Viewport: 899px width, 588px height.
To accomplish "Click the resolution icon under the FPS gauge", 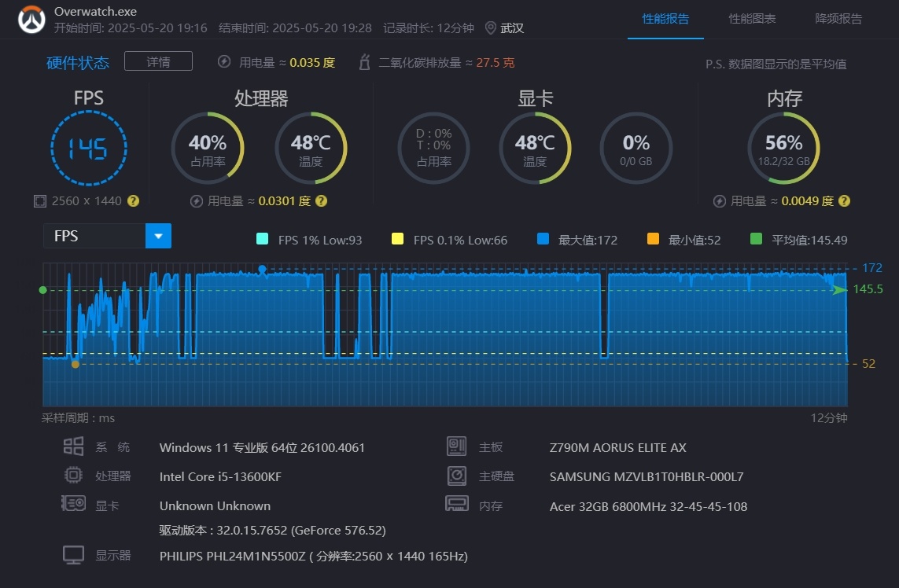I will click(x=40, y=201).
